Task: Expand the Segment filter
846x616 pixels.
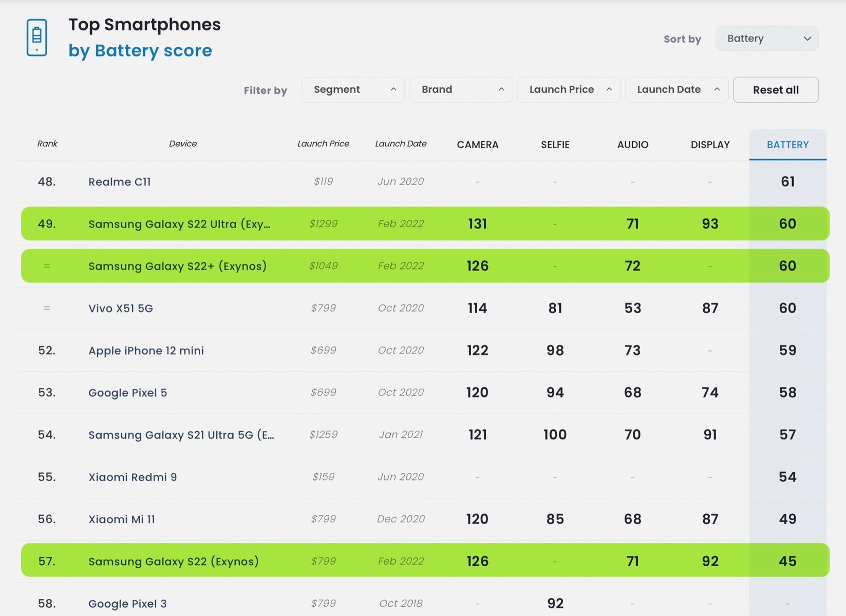Action: (x=353, y=90)
